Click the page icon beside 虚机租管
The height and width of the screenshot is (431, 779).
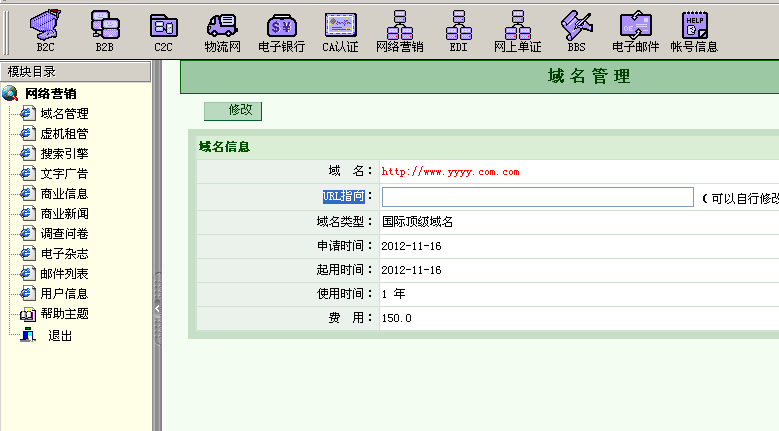pyautogui.click(x=27, y=133)
